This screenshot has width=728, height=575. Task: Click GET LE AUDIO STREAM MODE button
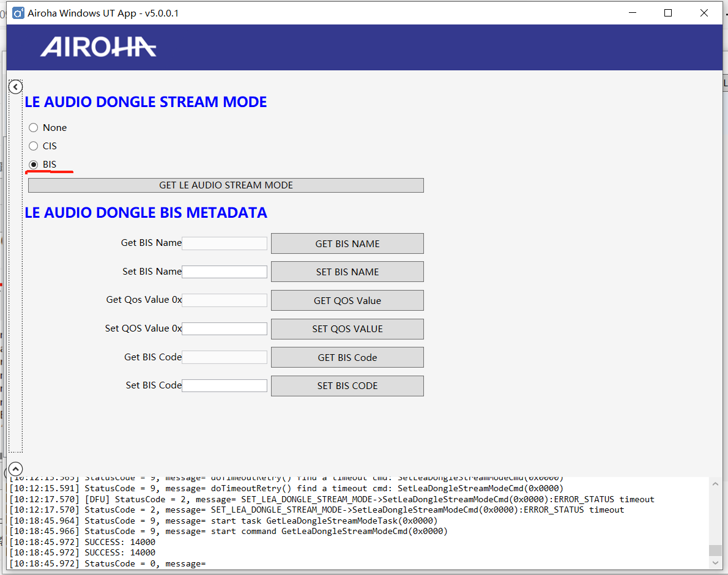point(226,185)
